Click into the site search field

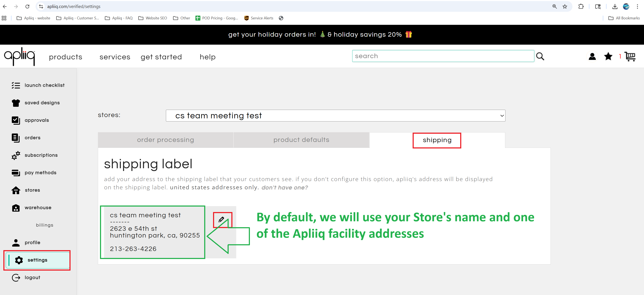(x=443, y=56)
